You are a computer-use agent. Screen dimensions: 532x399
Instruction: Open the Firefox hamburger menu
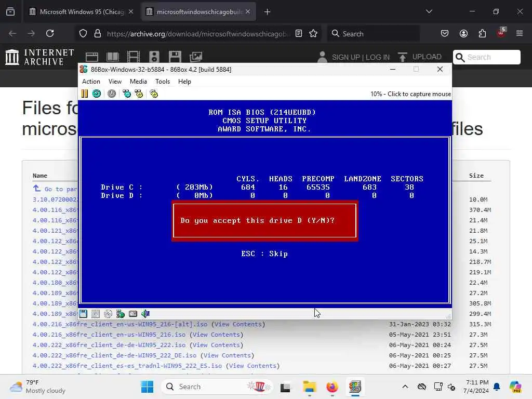click(x=520, y=33)
